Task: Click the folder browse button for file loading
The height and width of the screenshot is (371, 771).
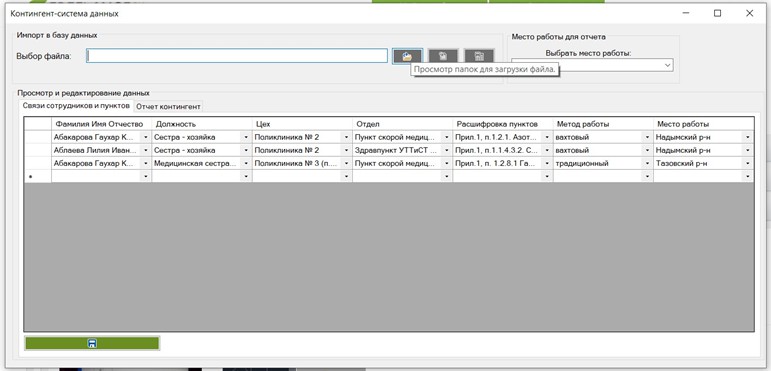Action: click(x=407, y=56)
